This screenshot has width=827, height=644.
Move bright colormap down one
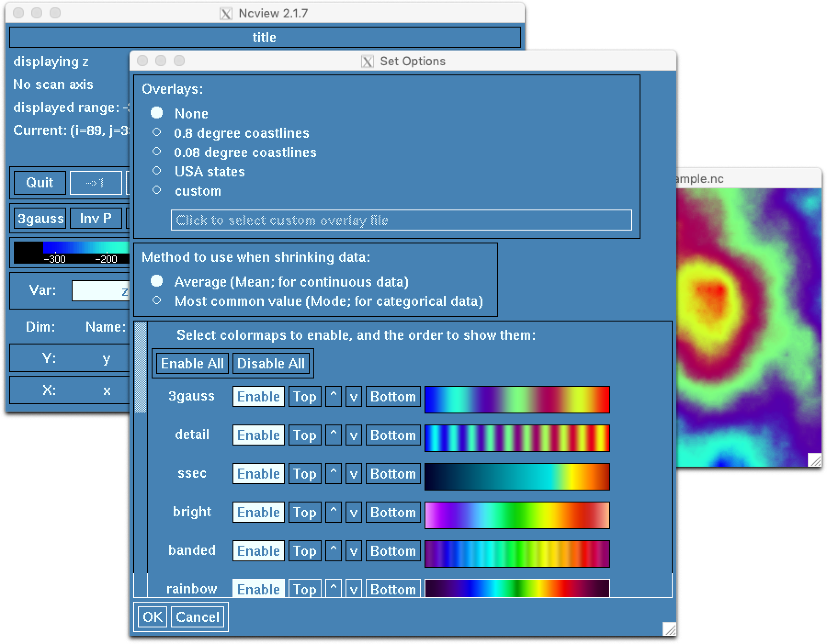click(x=353, y=512)
